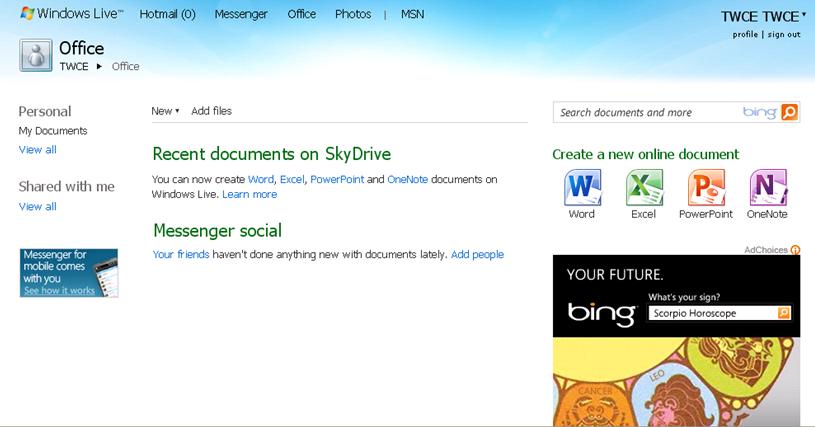Click Add files toolbar item
This screenshot has height=427, width=815.
(211, 111)
